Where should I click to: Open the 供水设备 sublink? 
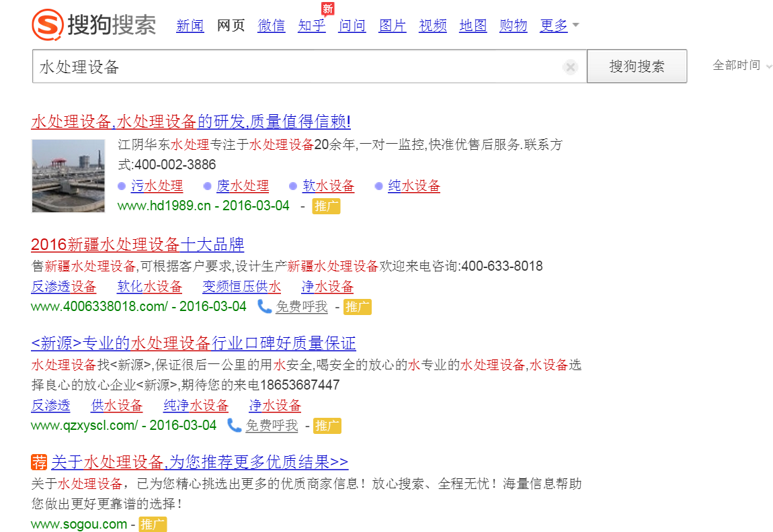[117, 406]
